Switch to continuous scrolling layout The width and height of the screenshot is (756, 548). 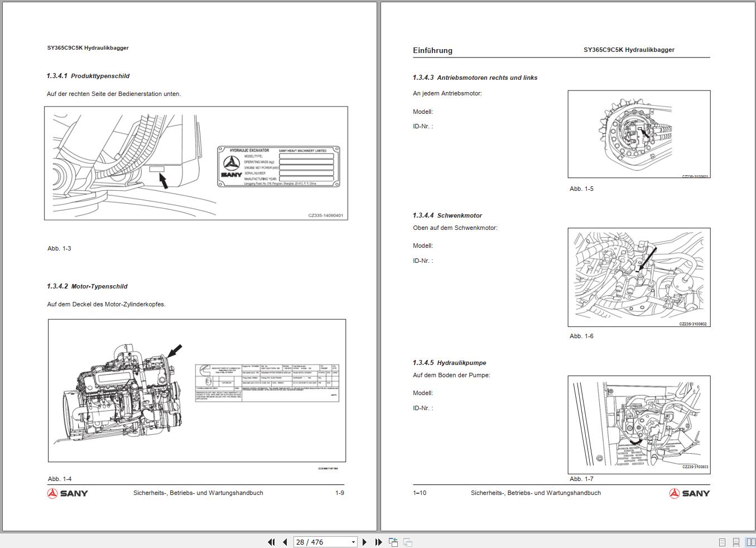click(736, 542)
